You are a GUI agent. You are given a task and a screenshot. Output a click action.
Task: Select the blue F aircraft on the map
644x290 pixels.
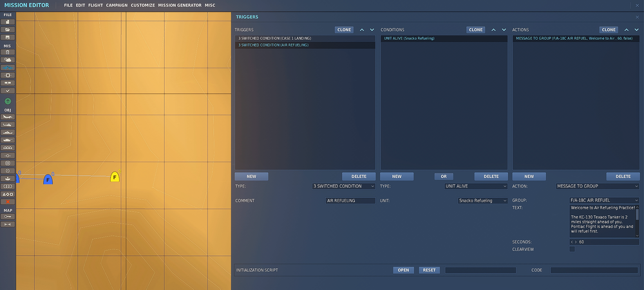click(x=48, y=179)
